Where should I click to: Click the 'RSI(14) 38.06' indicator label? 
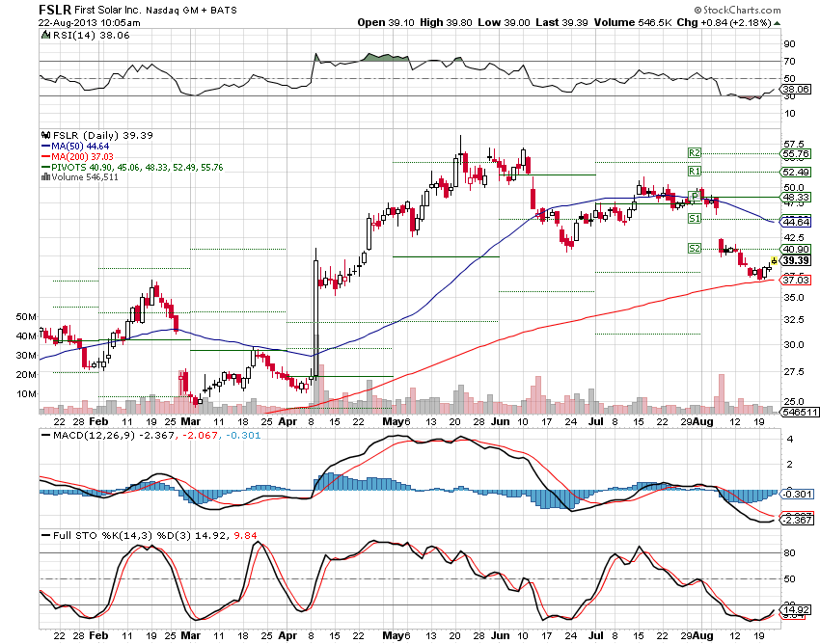92,36
